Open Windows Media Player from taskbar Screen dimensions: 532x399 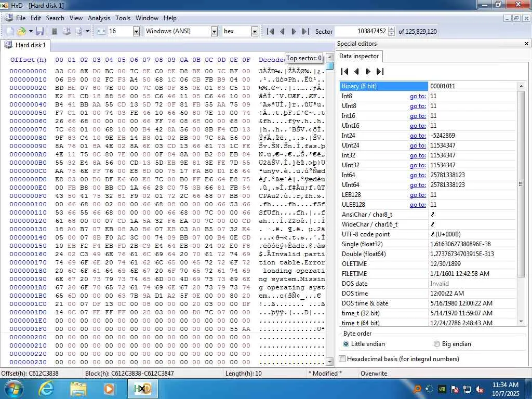click(109, 389)
